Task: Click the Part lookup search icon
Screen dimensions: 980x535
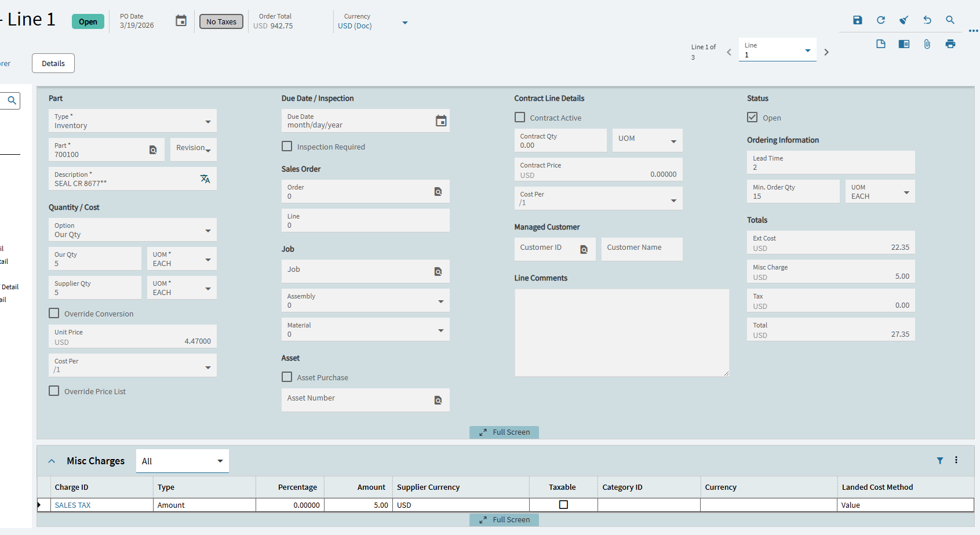Action: coord(153,150)
